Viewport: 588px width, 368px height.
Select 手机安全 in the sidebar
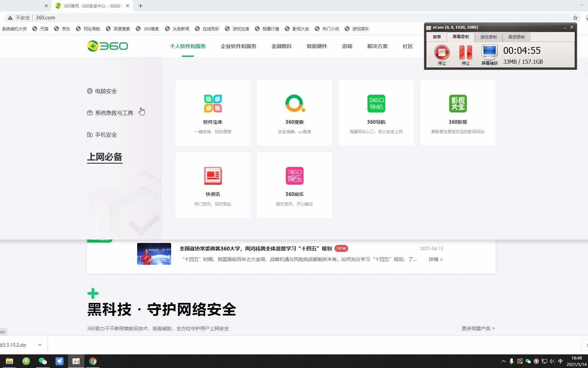[102, 135]
